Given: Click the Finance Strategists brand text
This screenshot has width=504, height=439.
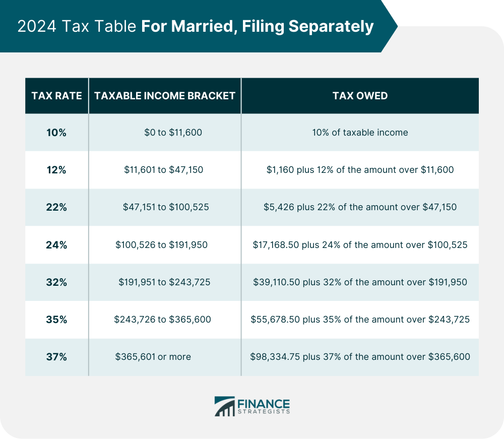Looking at the screenshot, I should [x=263, y=407].
